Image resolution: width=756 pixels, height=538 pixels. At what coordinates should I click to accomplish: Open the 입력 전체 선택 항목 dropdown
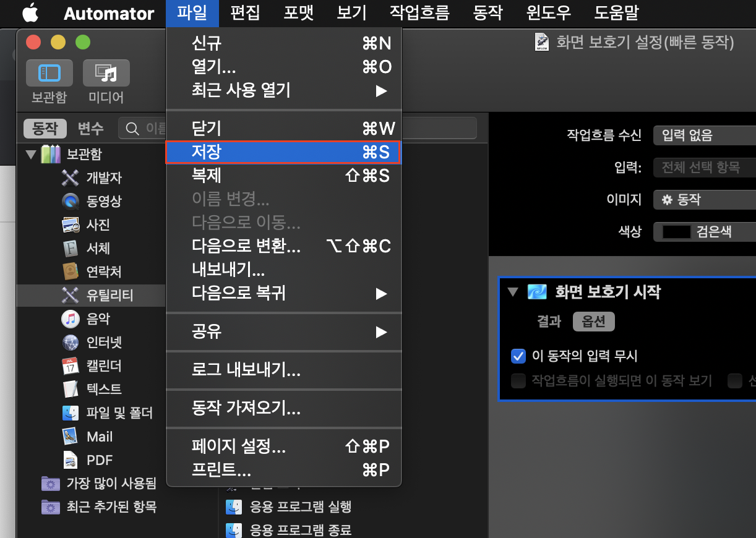pos(705,167)
